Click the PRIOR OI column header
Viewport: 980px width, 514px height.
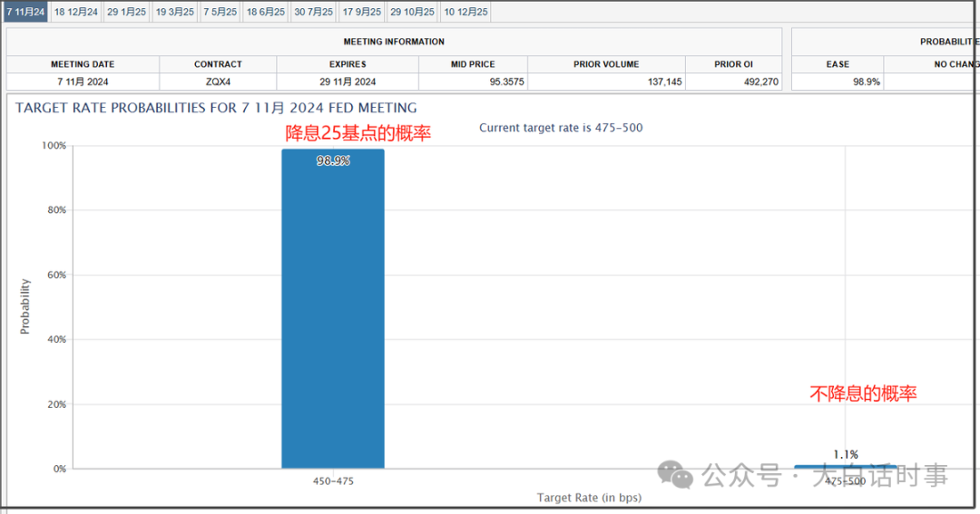click(734, 64)
